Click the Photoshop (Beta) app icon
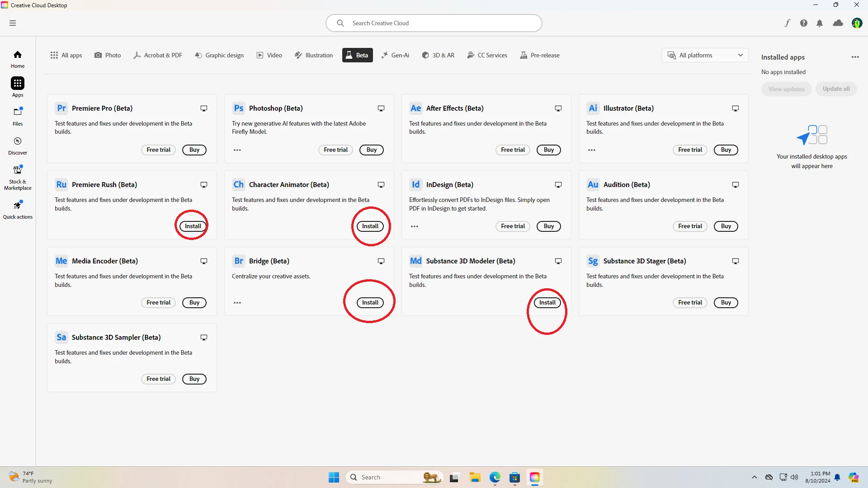Viewport: 868px width, 488px height. (239, 108)
